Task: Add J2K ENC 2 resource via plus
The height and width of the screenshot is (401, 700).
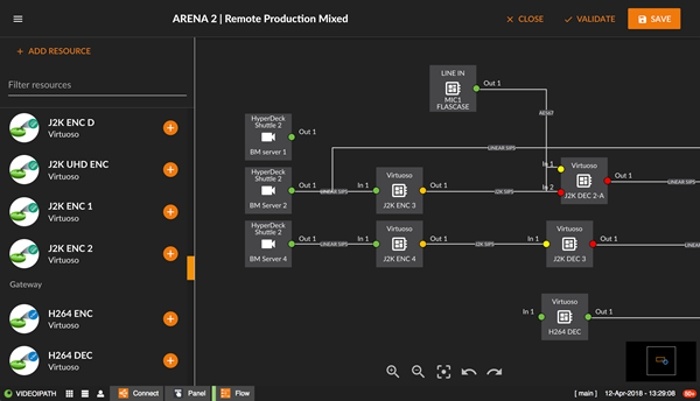Action: [x=170, y=254]
